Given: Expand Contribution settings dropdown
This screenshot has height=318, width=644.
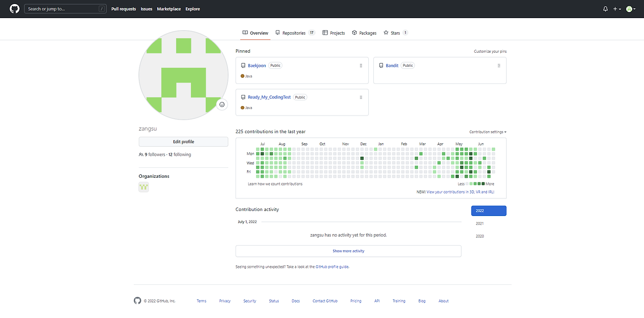Looking at the screenshot, I should tap(488, 132).
